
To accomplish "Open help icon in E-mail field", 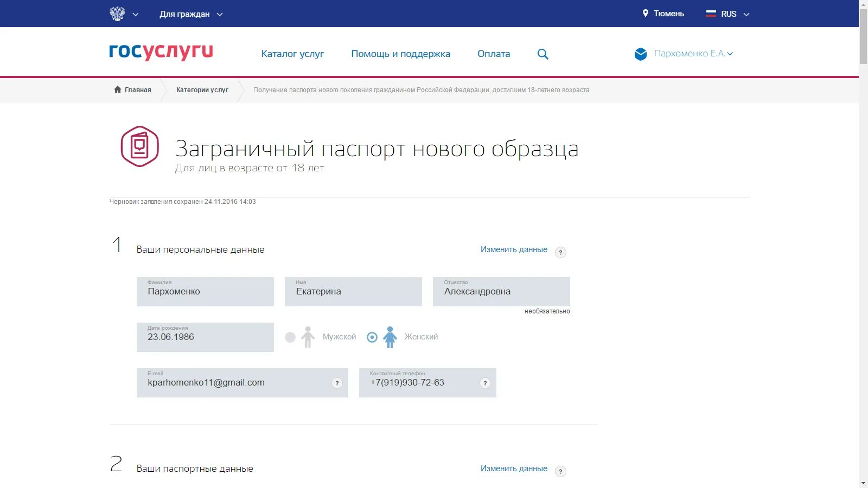I will coord(337,383).
